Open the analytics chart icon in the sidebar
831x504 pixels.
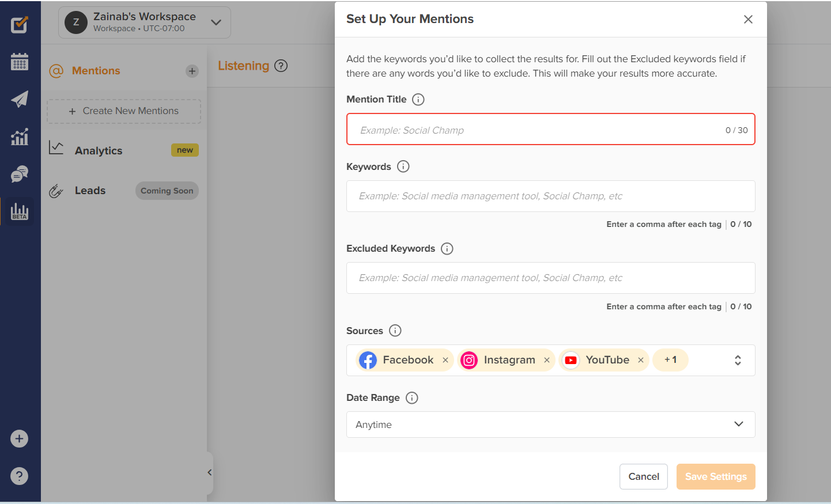coord(19,137)
